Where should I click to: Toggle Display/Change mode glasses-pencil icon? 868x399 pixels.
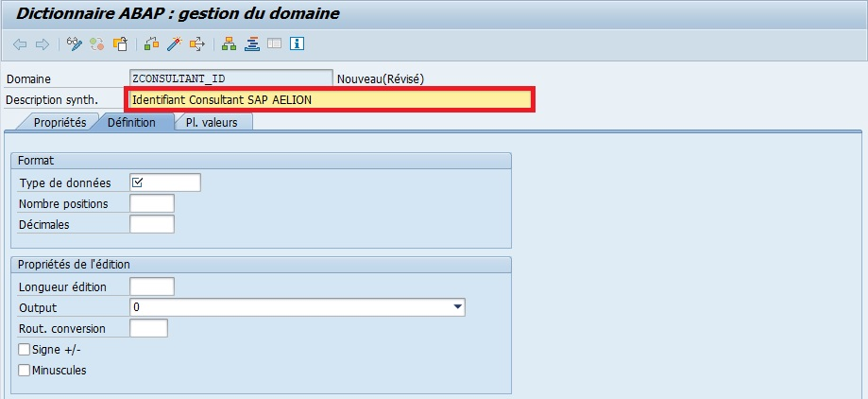tap(75, 43)
